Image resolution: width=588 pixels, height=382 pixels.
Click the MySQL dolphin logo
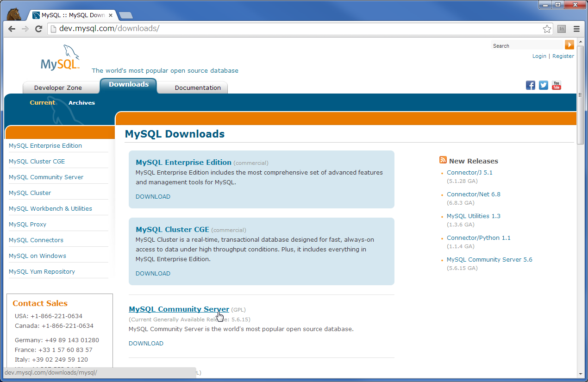click(60, 58)
